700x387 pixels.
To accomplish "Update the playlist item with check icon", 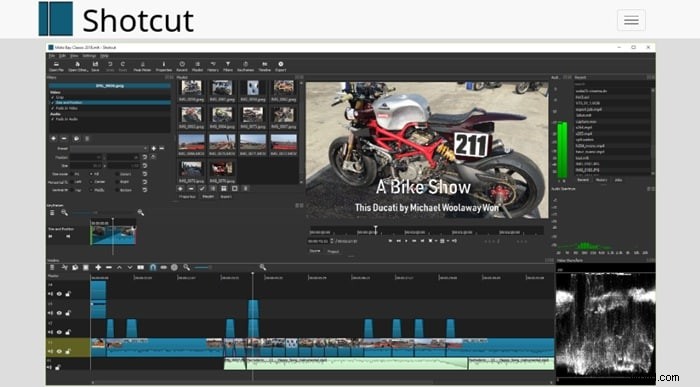I will pyautogui.click(x=202, y=189).
